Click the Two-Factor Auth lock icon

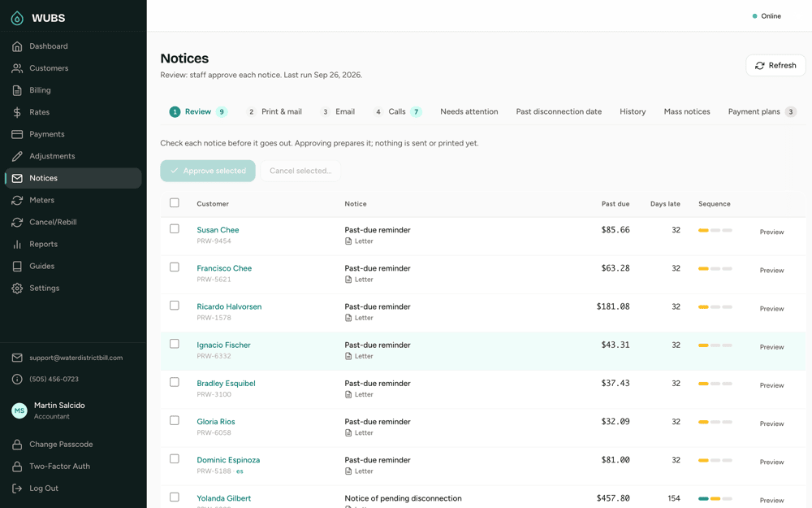tap(17, 467)
